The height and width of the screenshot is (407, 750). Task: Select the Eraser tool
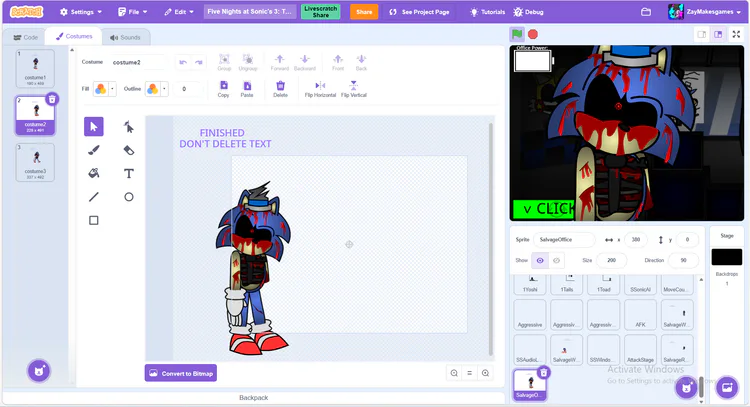tap(129, 150)
